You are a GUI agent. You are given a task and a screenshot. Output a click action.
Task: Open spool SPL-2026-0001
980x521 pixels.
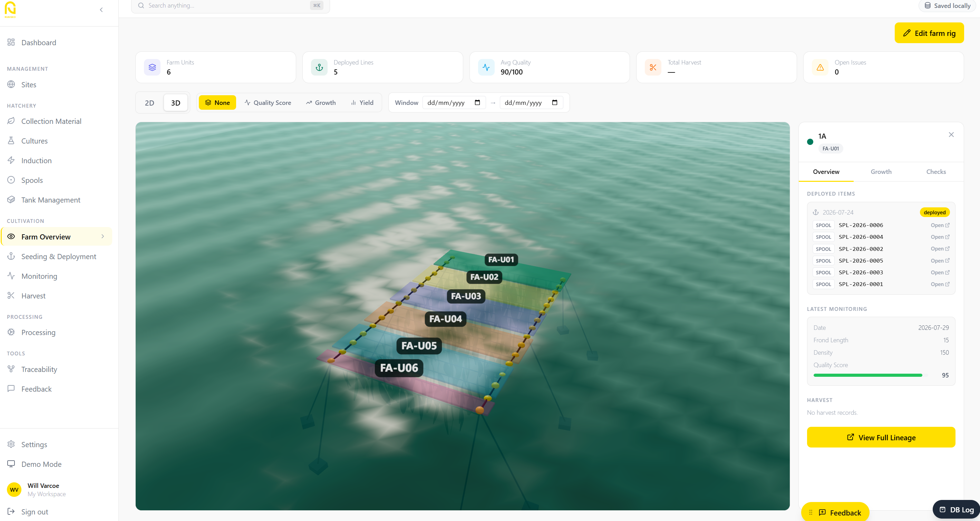(940, 284)
